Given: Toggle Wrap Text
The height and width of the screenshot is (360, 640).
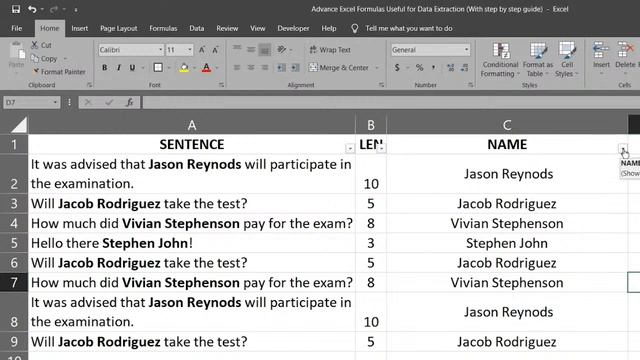Looking at the screenshot, I should click(x=330, y=49).
